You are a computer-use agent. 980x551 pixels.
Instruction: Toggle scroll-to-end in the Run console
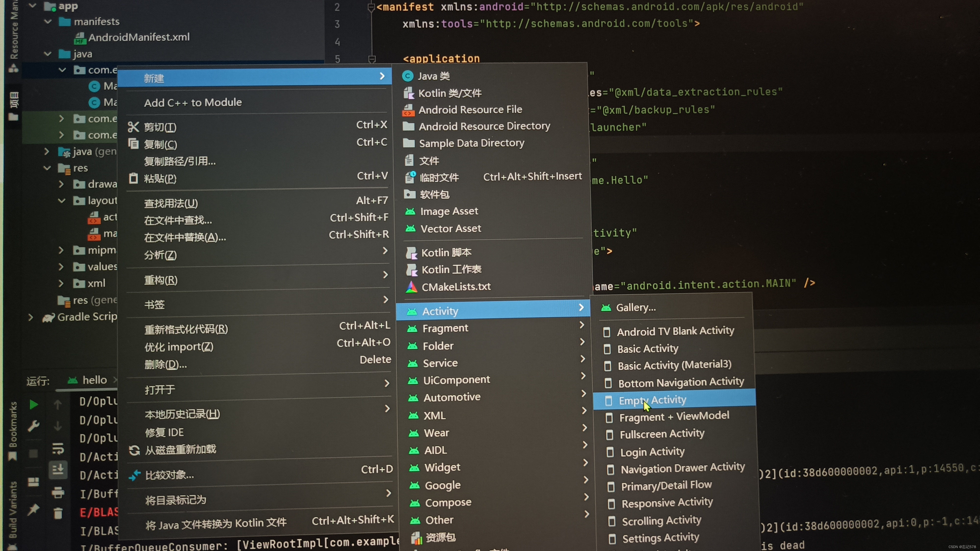[x=58, y=470]
